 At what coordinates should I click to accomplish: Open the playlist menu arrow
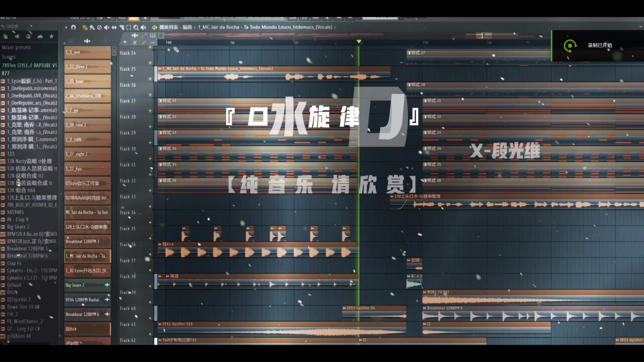66,27
